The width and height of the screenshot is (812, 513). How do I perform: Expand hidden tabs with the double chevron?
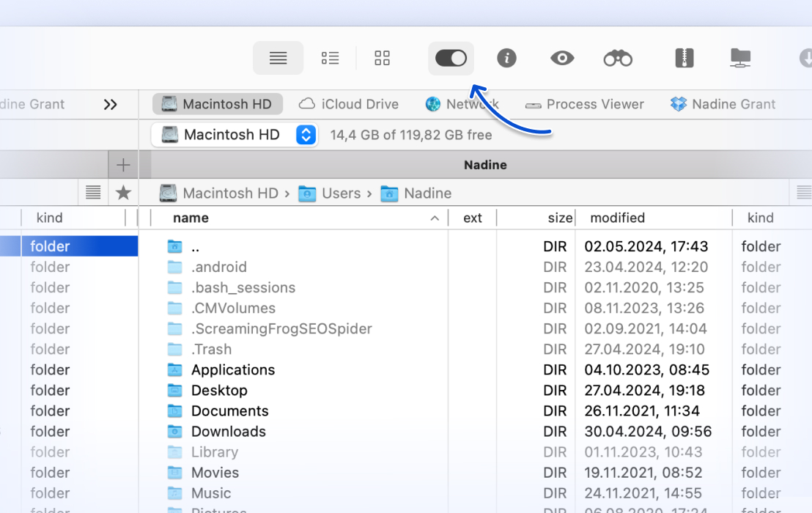click(111, 104)
